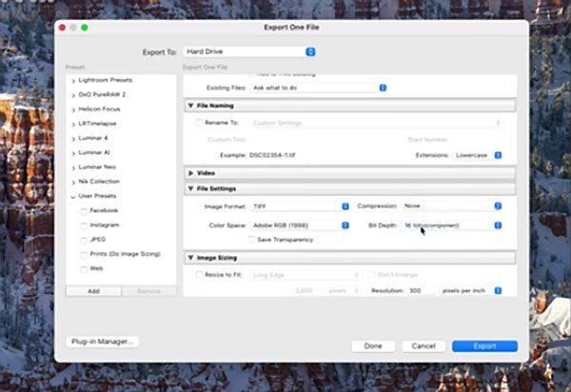Select the Nik Collection label

[99, 182]
